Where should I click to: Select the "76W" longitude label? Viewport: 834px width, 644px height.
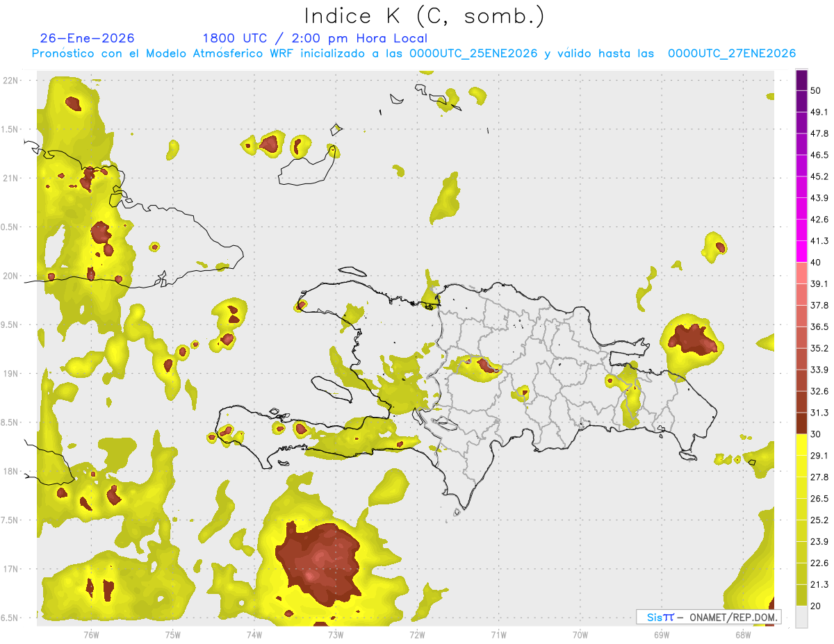(x=91, y=635)
